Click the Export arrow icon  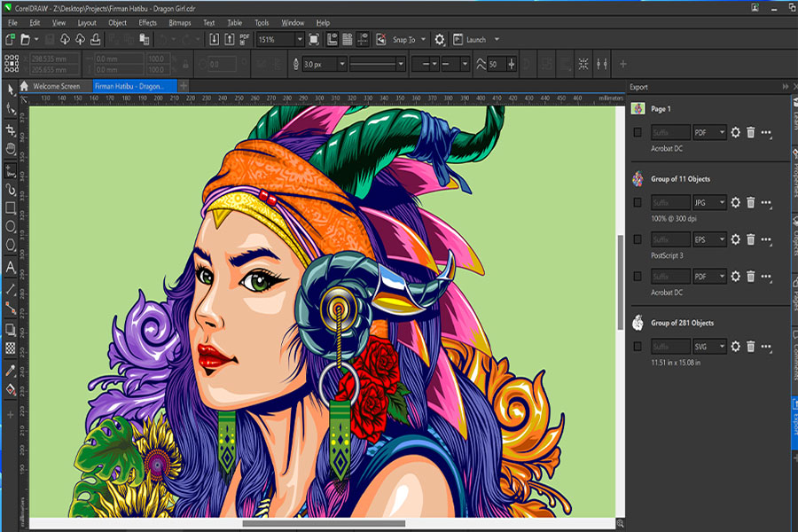(230, 39)
